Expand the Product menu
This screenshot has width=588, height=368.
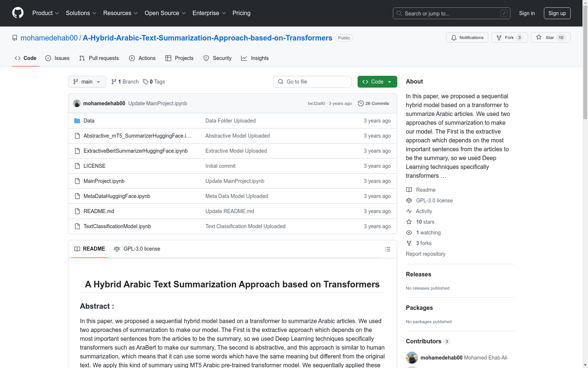(x=46, y=13)
